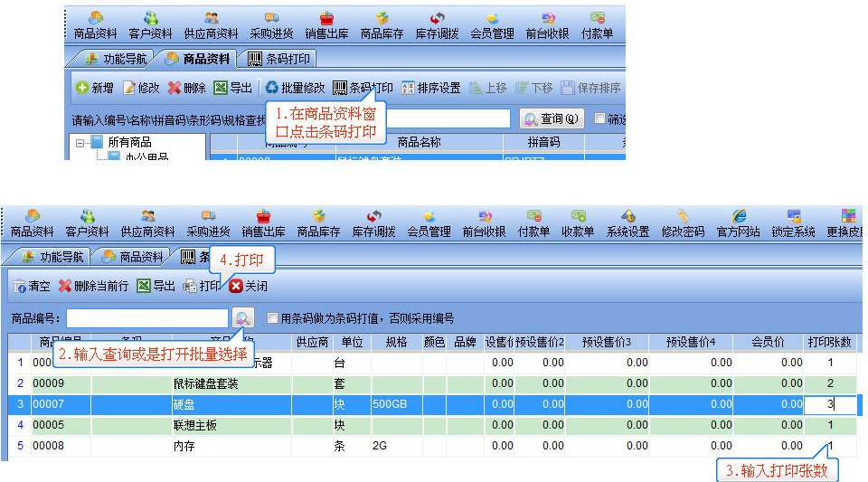Viewport: 868px width, 482px height.
Task: Open 官方网站 official website
Action: pos(739,223)
